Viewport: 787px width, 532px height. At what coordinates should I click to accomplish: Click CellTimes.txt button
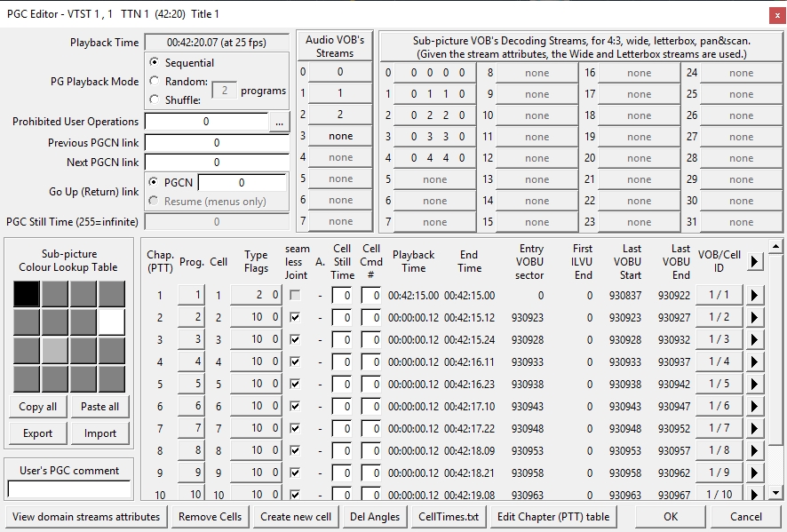click(449, 517)
